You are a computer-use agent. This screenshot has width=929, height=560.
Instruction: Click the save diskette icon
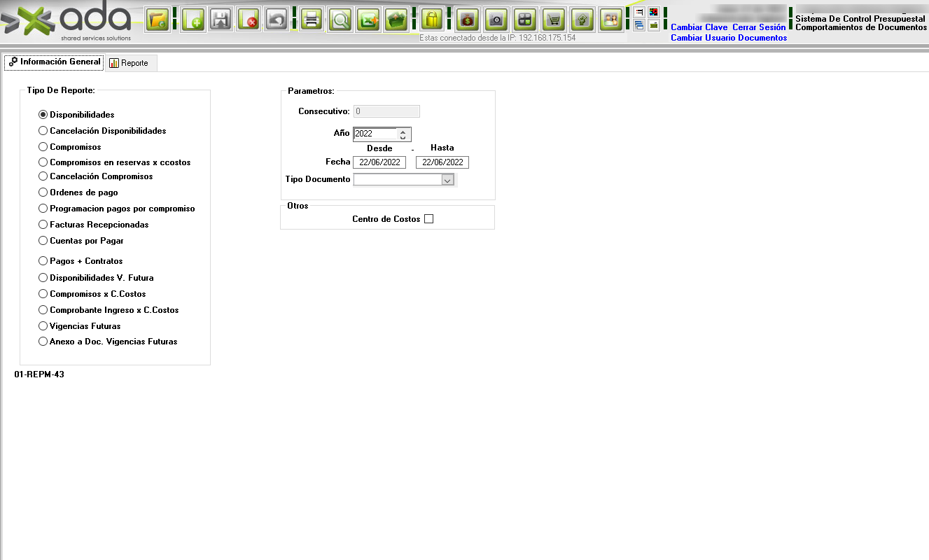point(221,20)
